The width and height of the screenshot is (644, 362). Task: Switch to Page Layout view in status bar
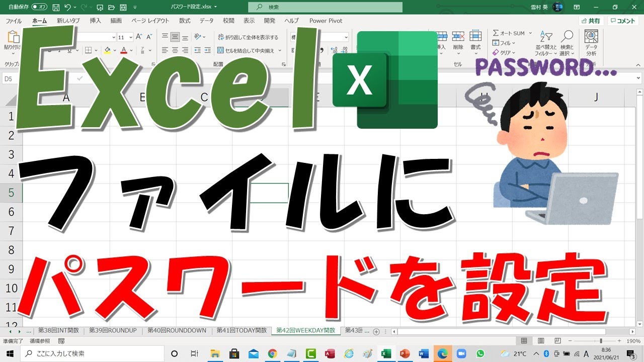click(x=541, y=341)
